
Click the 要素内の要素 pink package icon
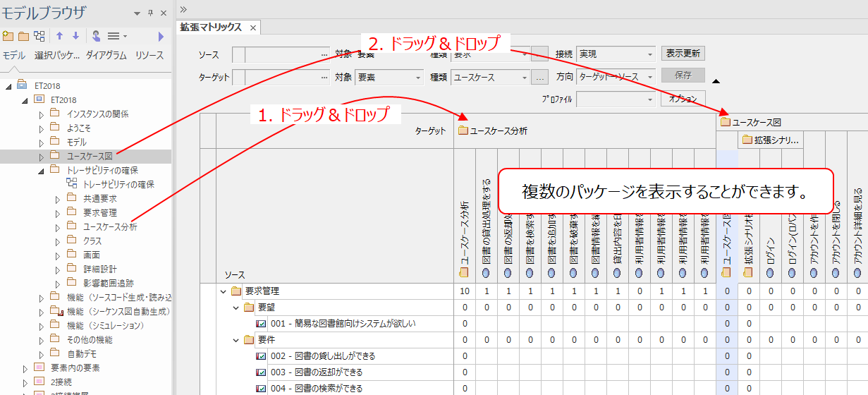(x=39, y=367)
